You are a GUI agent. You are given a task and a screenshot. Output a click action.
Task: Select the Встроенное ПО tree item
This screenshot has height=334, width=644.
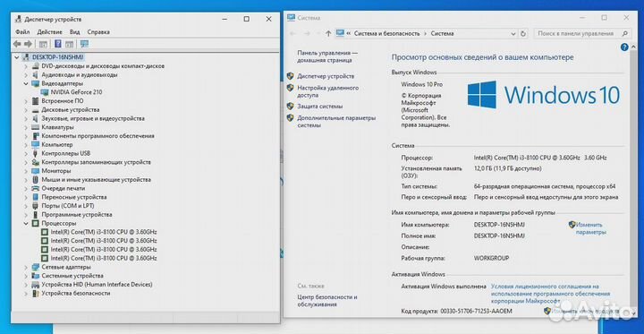pos(63,101)
